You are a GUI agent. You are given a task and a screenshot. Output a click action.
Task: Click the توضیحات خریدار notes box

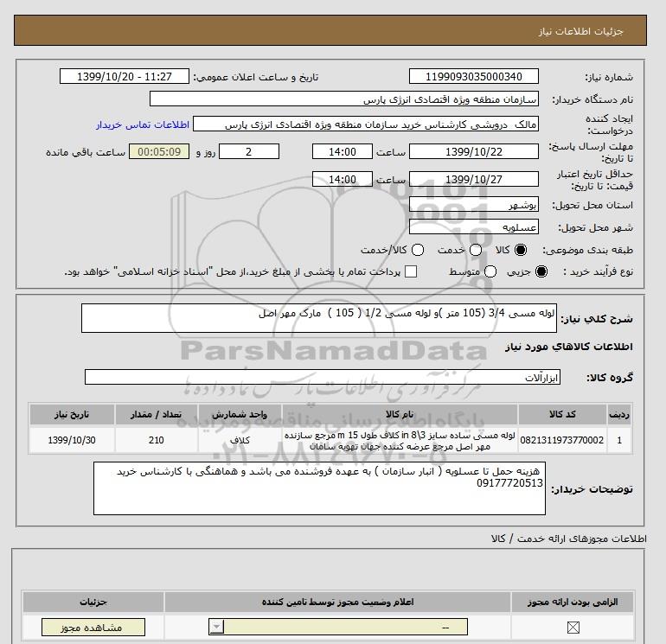(319, 488)
